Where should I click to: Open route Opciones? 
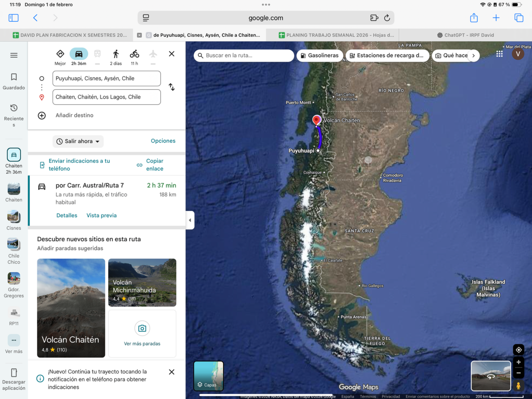pyautogui.click(x=163, y=141)
